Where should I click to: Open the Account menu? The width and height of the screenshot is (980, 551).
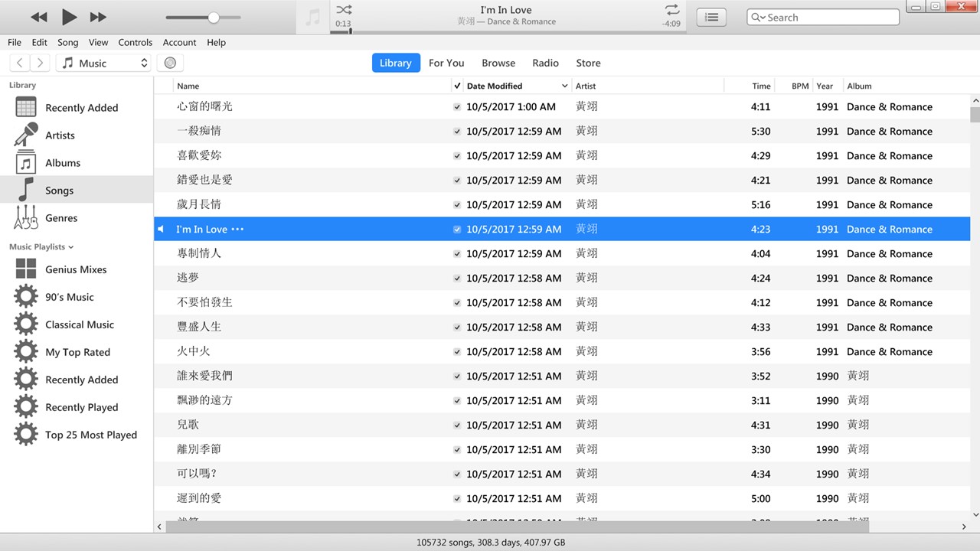point(180,42)
